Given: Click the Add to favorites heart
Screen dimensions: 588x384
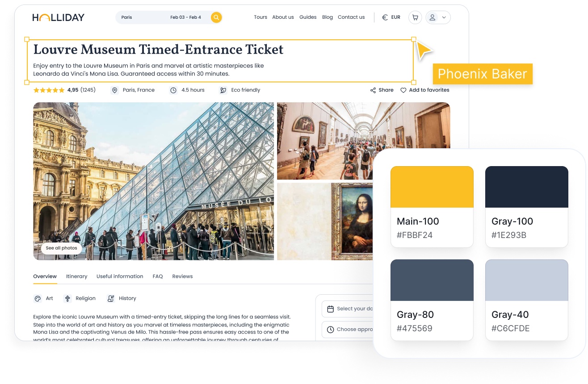Looking at the screenshot, I should [403, 90].
